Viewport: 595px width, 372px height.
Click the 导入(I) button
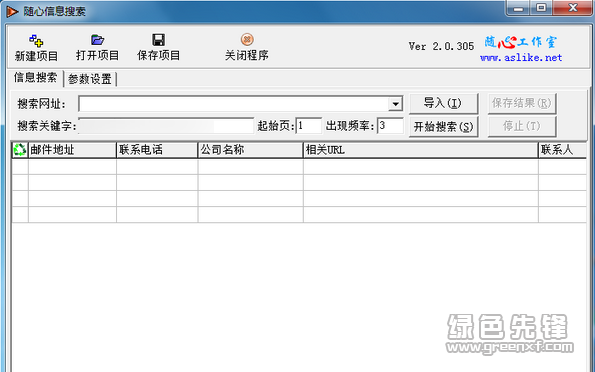click(x=443, y=103)
